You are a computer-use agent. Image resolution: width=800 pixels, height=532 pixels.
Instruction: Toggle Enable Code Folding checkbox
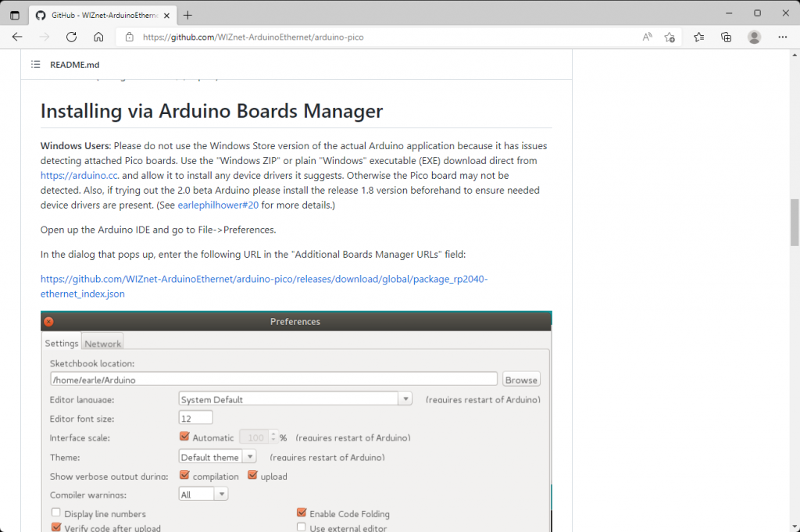point(302,512)
